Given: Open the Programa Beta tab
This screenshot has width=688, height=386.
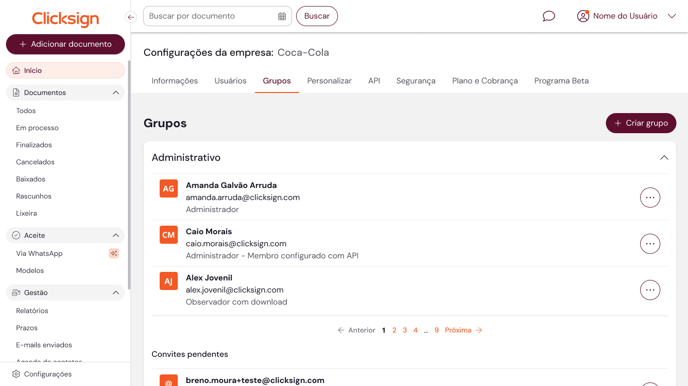Looking at the screenshot, I should [561, 81].
